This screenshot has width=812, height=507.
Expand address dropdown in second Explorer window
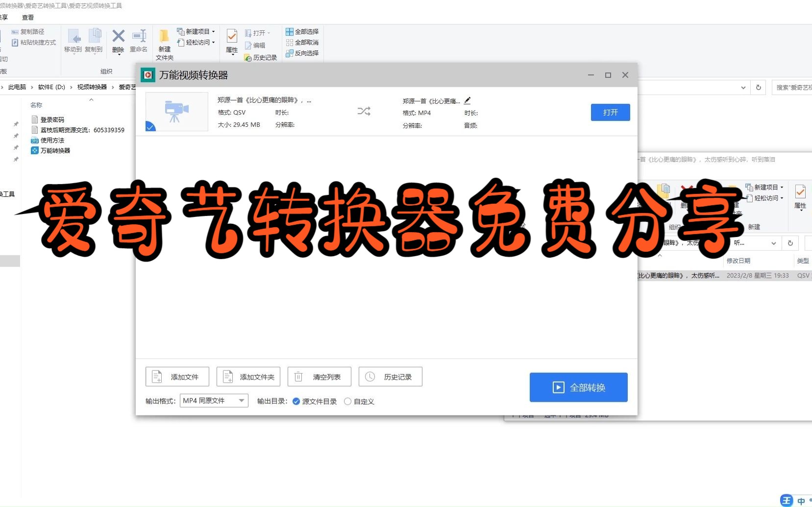point(774,243)
